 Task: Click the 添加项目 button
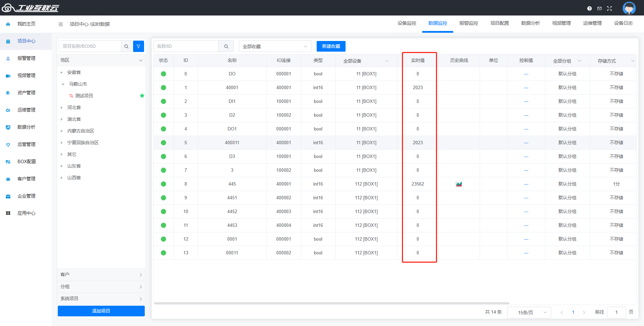coord(101,311)
